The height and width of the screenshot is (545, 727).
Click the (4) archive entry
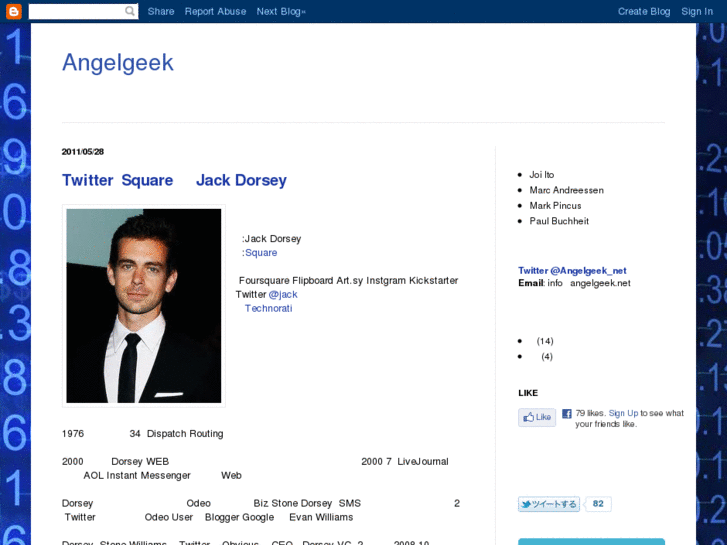[x=547, y=357]
